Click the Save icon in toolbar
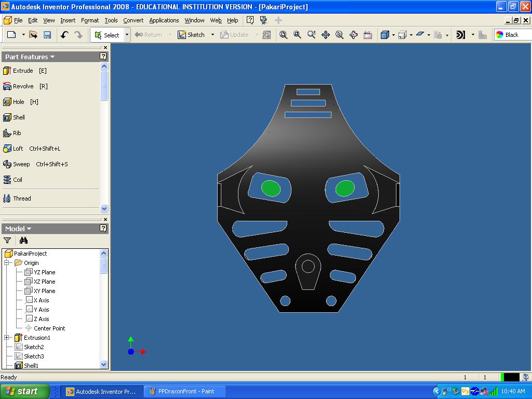The width and height of the screenshot is (532, 399). 47,35
